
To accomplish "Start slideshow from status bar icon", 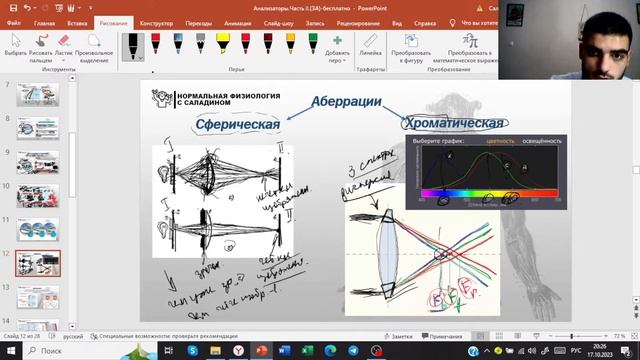I will 536,336.
